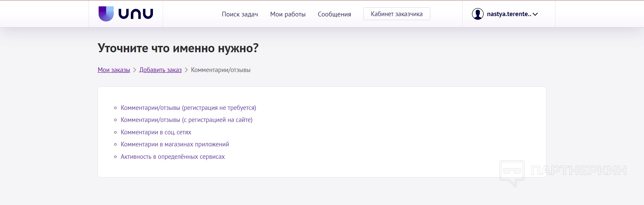
Task: Select Активность в определённых сервисах
Action: point(173,157)
